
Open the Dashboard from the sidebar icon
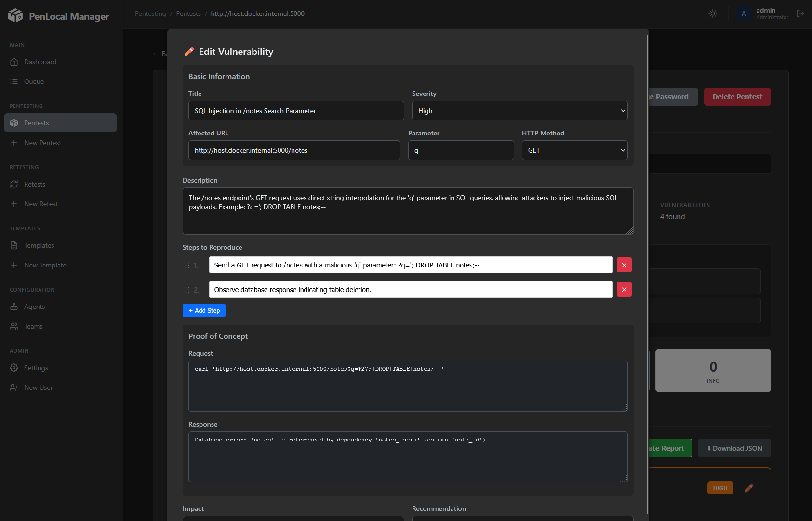(x=15, y=62)
